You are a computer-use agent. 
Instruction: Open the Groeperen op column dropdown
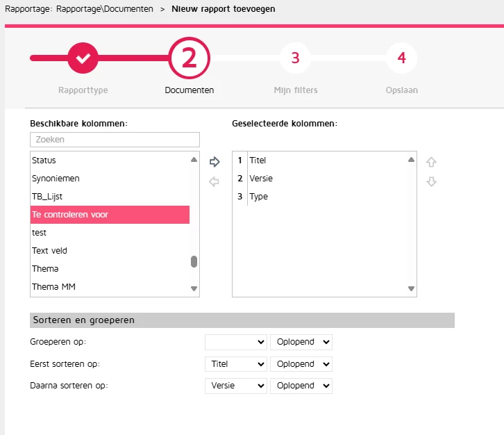[x=236, y=342]
